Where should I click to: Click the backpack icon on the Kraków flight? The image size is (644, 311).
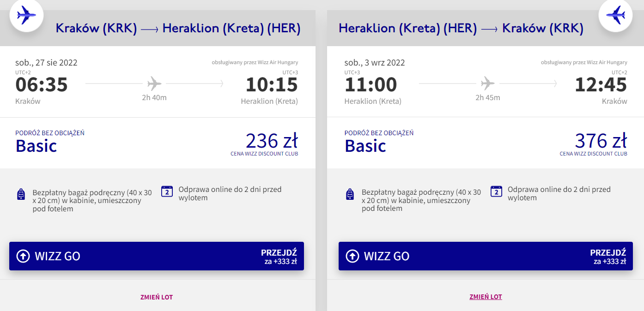coord(21,194)
